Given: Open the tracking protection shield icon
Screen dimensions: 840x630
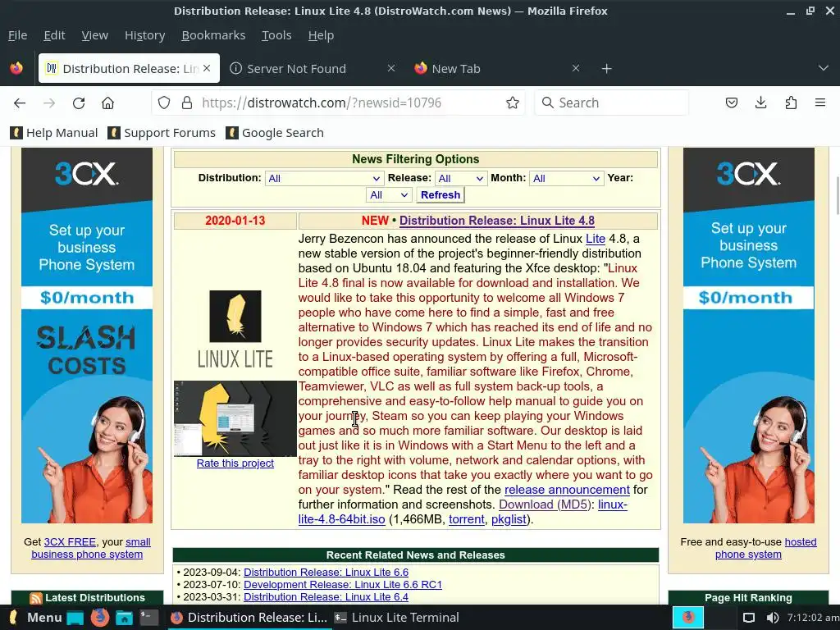Looking at the screenshot, I should pyautogui.click(x=164, y=103).
